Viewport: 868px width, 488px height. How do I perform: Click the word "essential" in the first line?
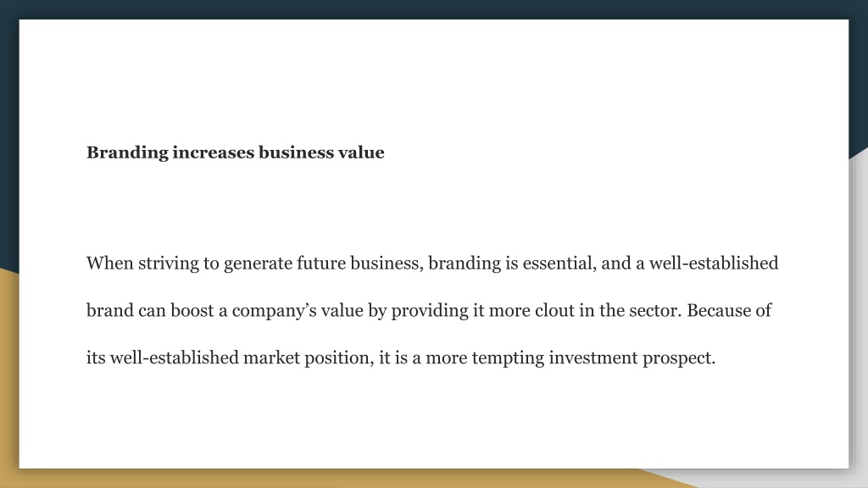click(558, 263)
